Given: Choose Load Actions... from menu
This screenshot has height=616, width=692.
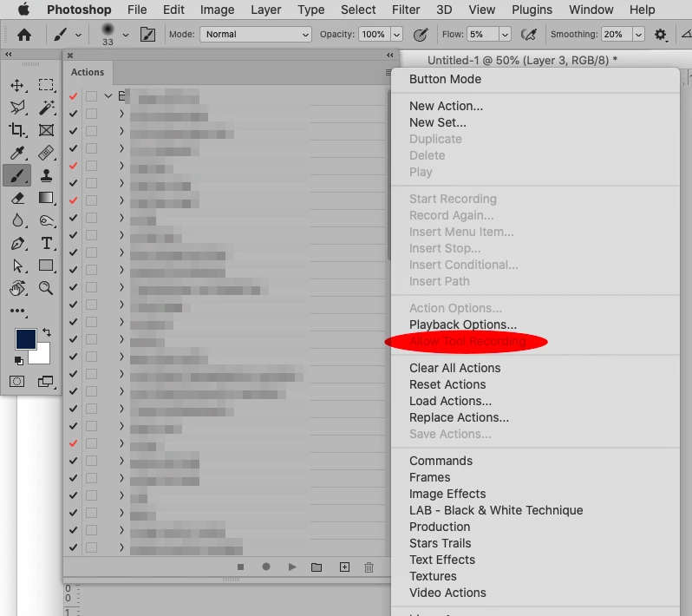Looking at the screenshot, I should 451,401.
